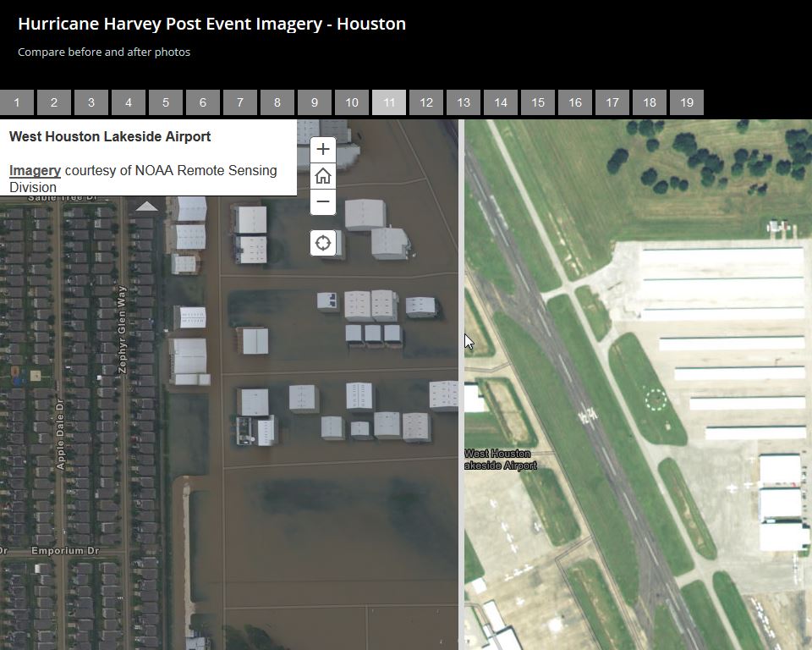Select the highlighted tab 11
The width and height of the screenshot is (812, 650).
(389, 102)
